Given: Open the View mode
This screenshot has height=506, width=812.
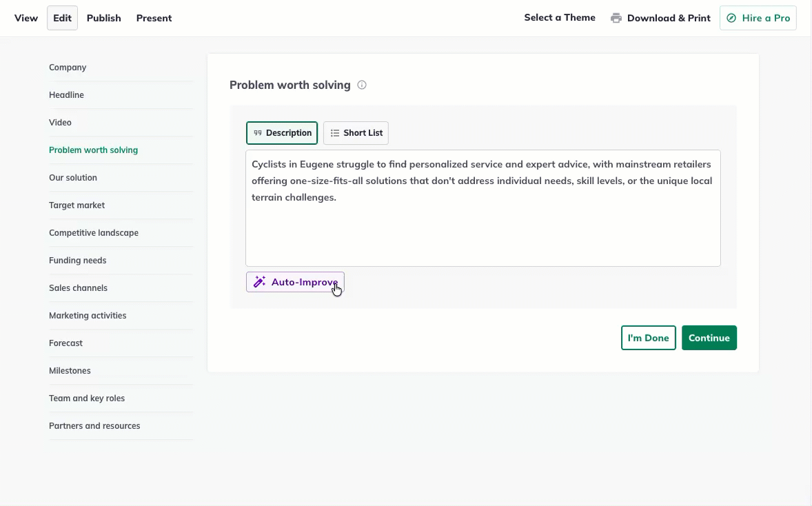Looking at the screenshot, I should click(x=26, y=18).
